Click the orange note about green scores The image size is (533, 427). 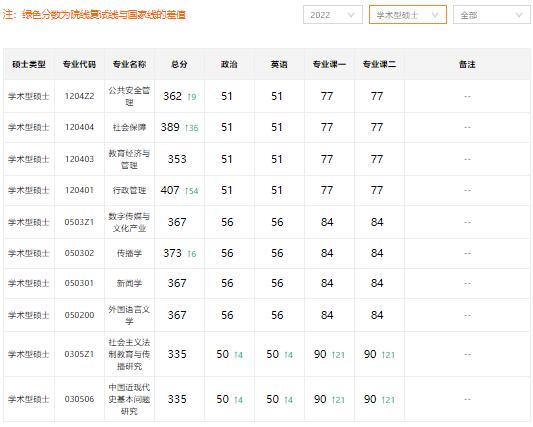[x=94, y=15]
